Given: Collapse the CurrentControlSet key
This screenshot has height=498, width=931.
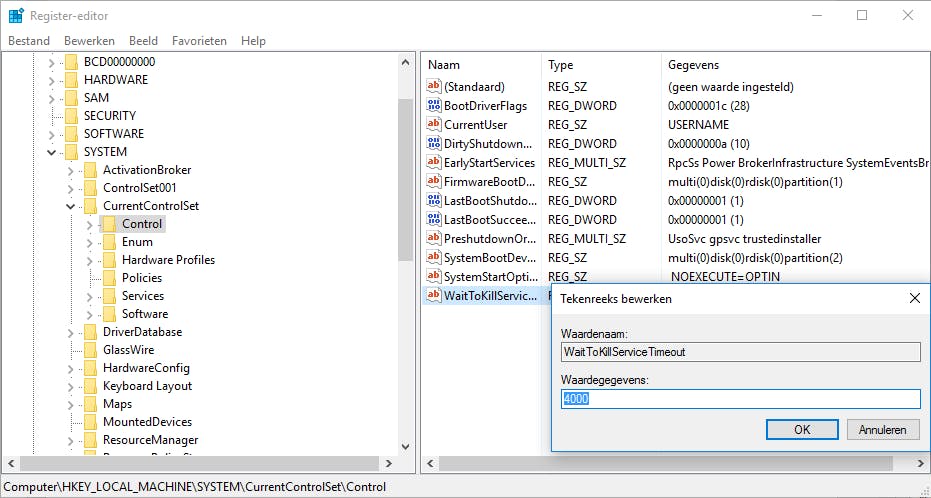Looking at the screenshot, I should [71, 206].
